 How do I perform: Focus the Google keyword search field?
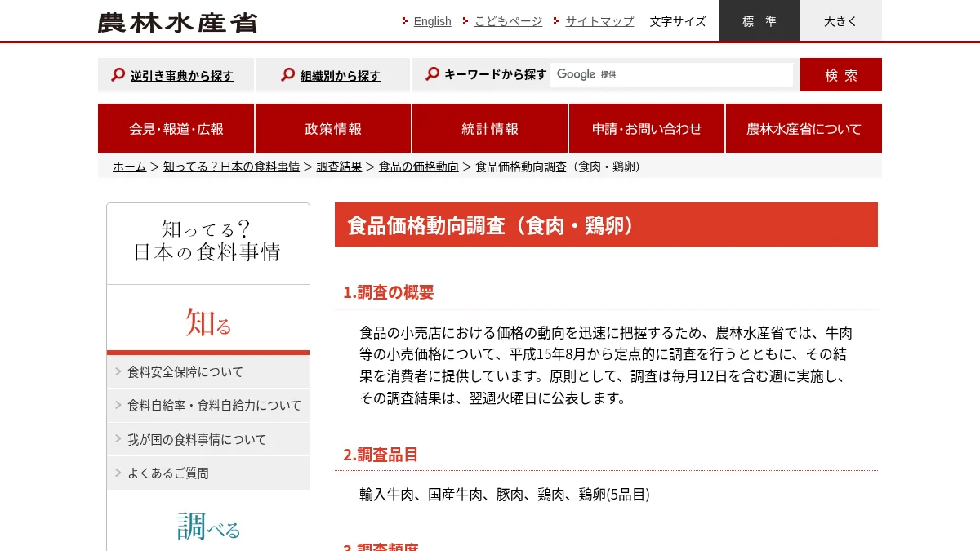tap(671, 74)
